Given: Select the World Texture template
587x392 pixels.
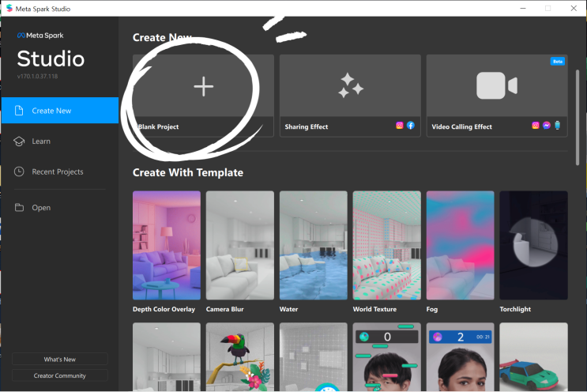Looking at the screenshot, I should click(386, 245).
